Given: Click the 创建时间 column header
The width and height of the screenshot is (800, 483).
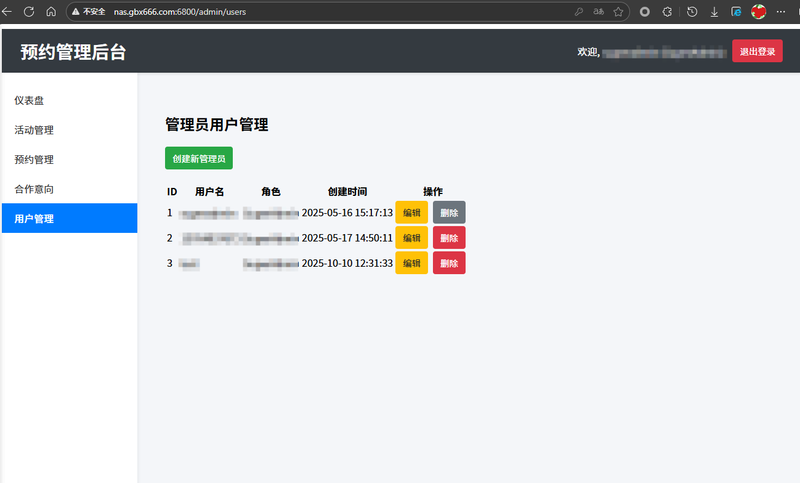Looking at the screenshot, I should pos(347,192).
